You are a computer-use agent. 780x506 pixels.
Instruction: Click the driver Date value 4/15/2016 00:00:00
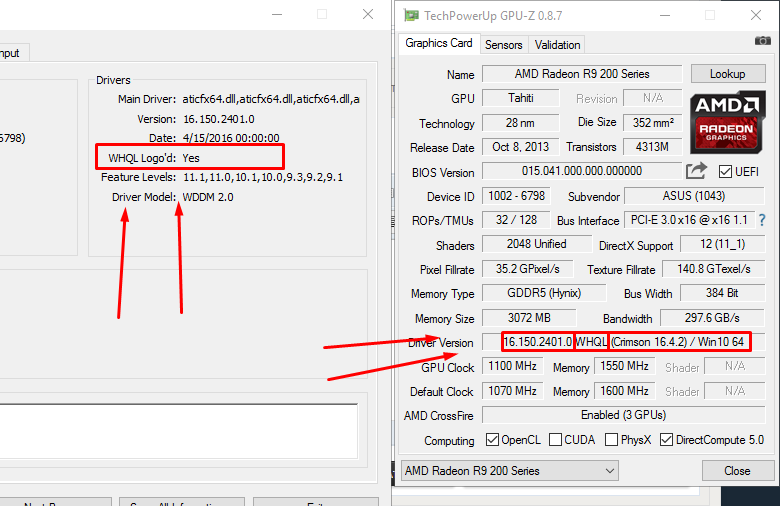231,138
